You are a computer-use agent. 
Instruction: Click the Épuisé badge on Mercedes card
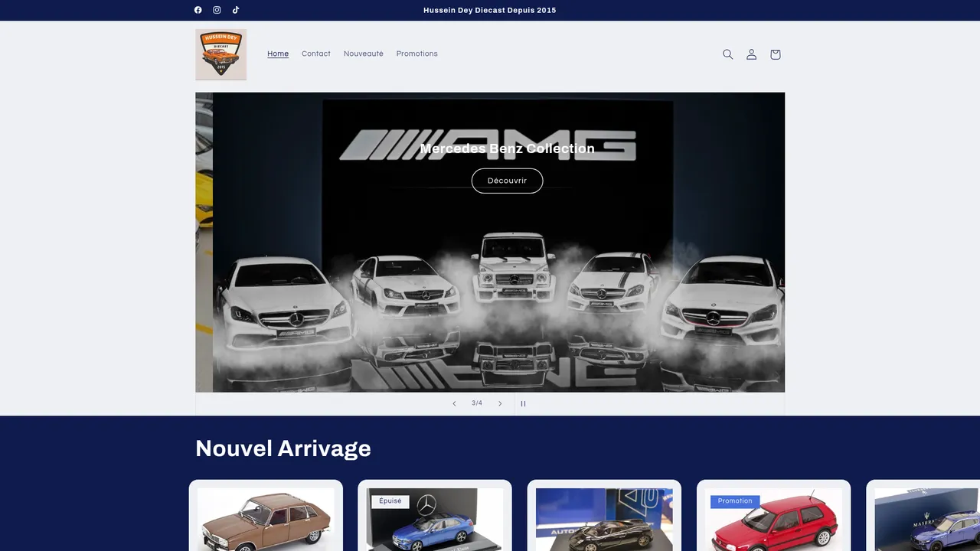(x=390, y=501)
